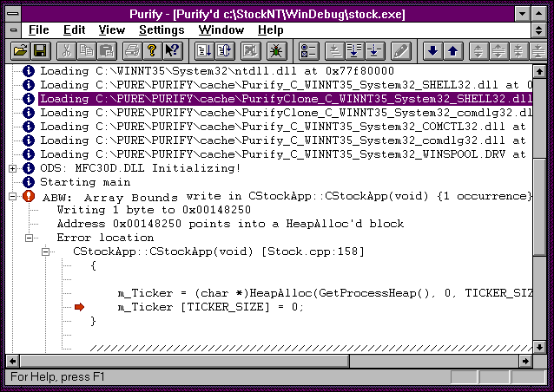Expand the ODS: MFC30D.DLL Initializing node
Viewport: 554px width, 392px height.
coord(12,168)
